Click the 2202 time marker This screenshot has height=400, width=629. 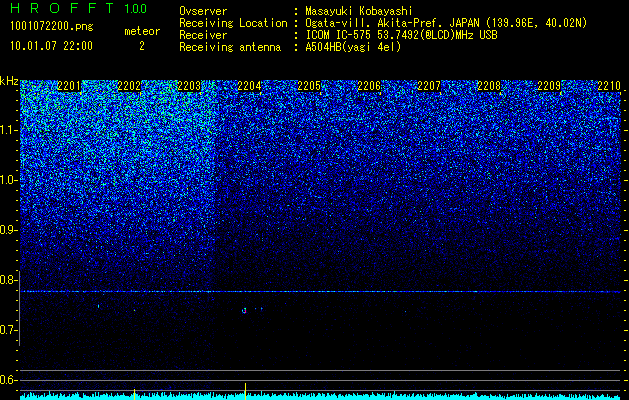(x=129, y=86)
